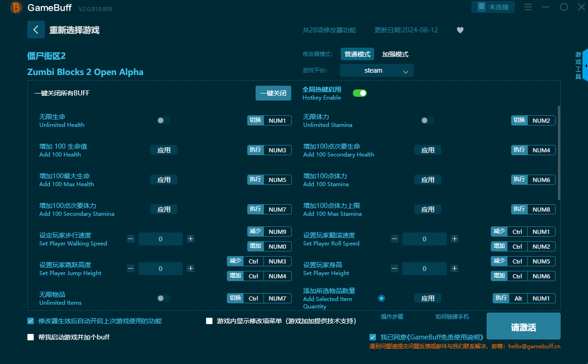Viewport: 588px width, 364px height.
Task: Click the Set Player Height value field
Action: coord(424,269)
